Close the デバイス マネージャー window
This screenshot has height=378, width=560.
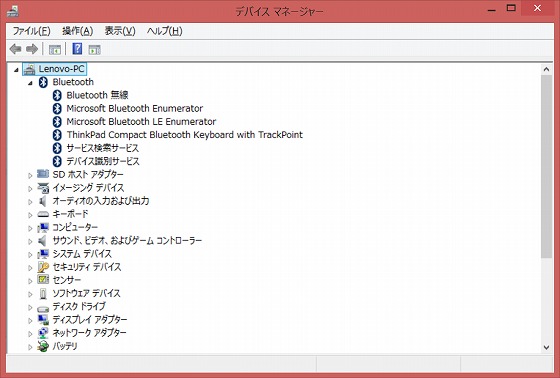[538, 8]
